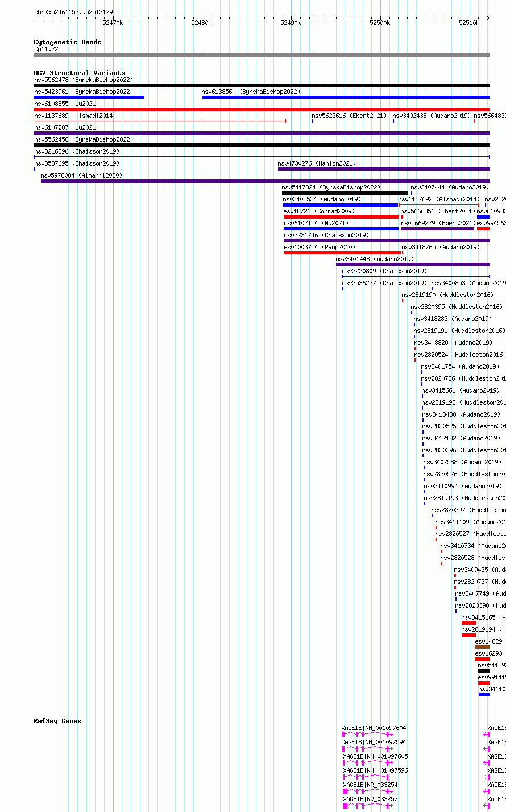Screen dimensions: 506x812
Task: Open variant esv18721 (Conrad2009)
Action: click(x=319, y=211)
